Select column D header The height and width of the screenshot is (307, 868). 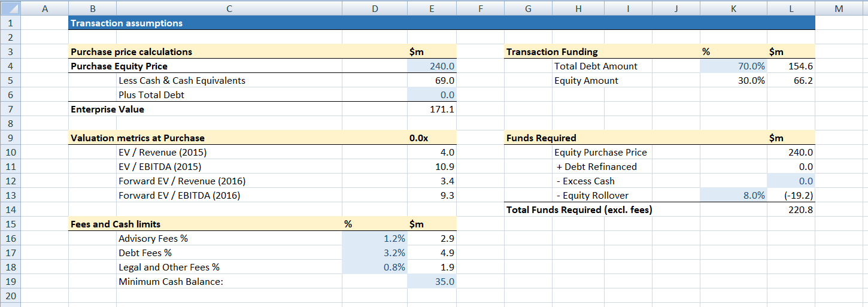click(x=374, y=8)
